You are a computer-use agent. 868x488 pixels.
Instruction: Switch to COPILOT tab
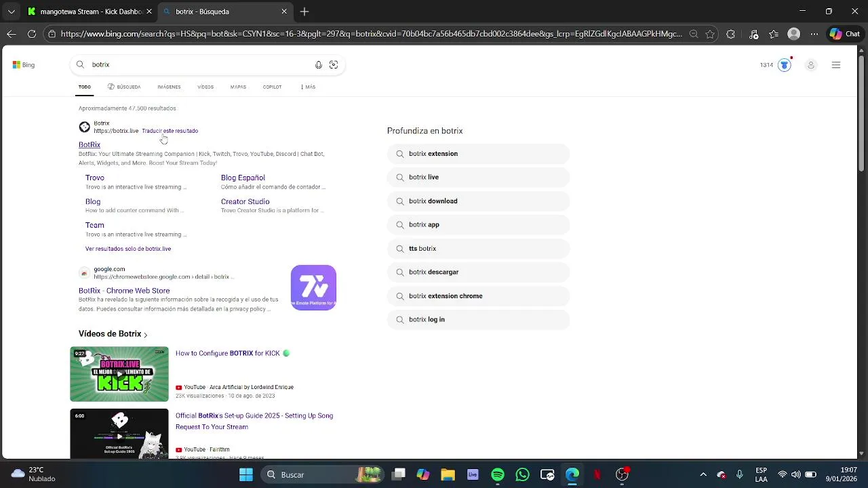click(x=272, y=87)
